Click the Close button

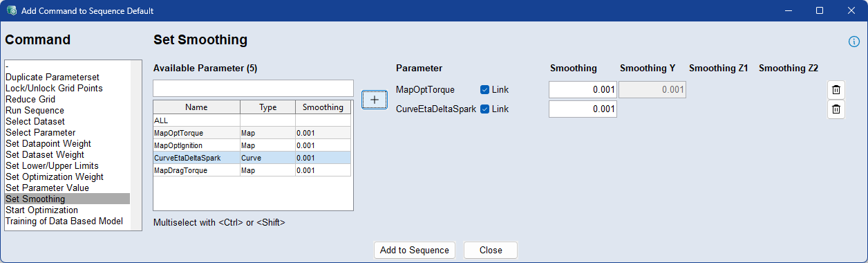491,250
